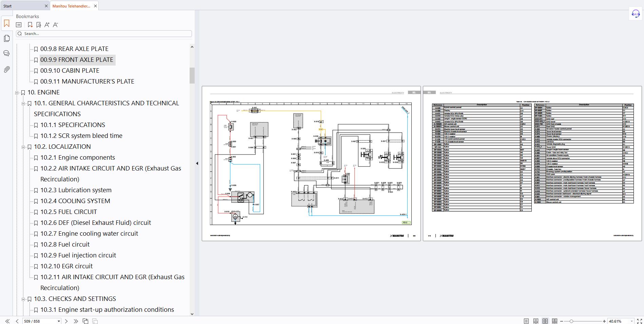Image resolution: width=644 pixels, height=324 pixels.
Task: Increase bookmark font size with A+ icon
Action: [47, 25]
